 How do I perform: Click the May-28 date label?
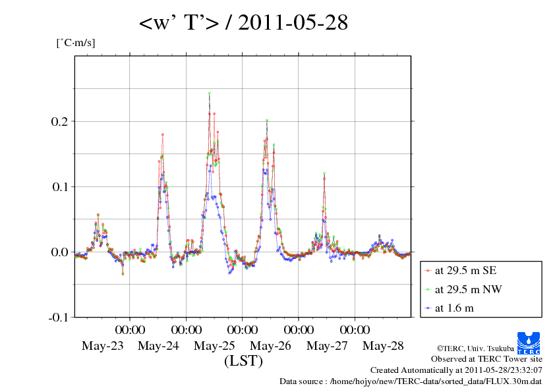pos(383,345)
